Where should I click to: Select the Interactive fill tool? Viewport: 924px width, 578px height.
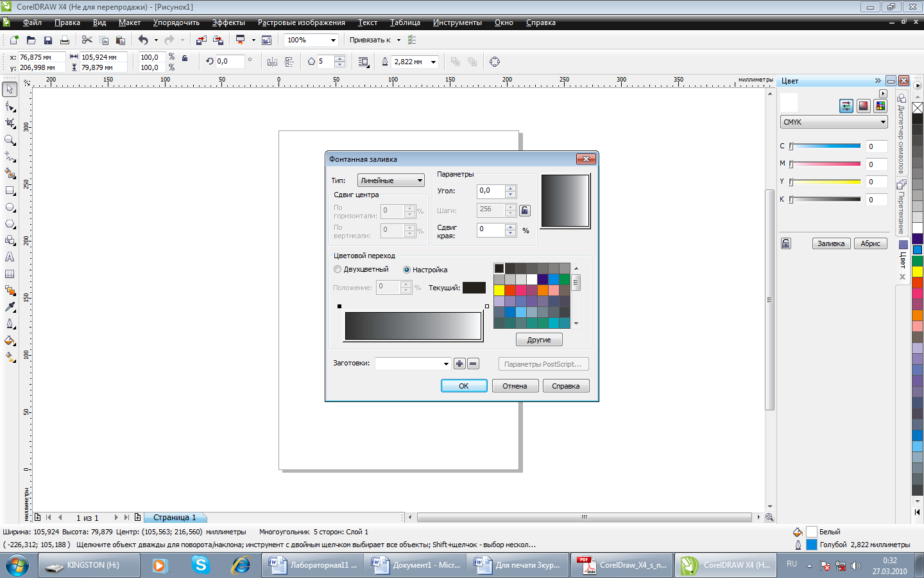(x=10, y=357)
